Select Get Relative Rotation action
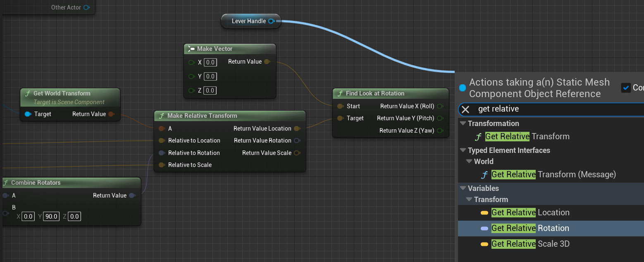The width and height of the screenshot is (644, 262). (530, 228)
